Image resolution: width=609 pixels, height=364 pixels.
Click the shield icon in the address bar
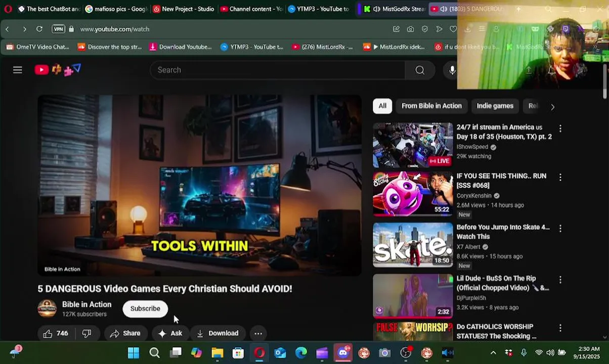pyautogui.click(x=425, y=29)
